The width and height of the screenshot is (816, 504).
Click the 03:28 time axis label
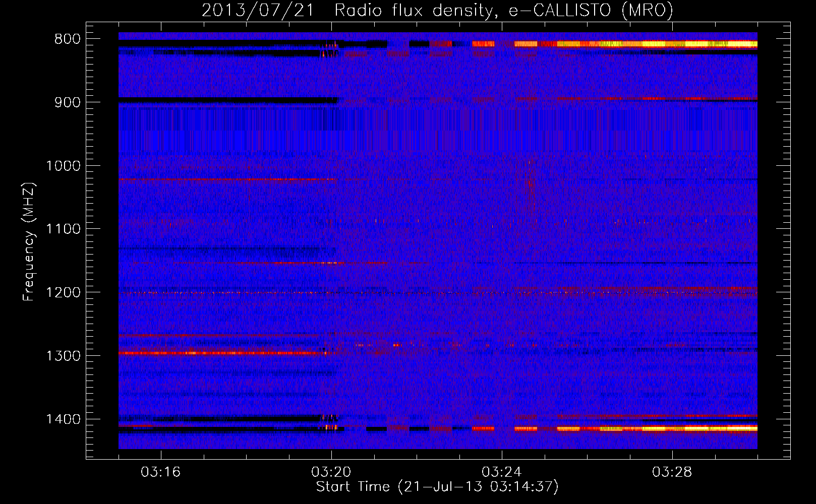(672, 472)
